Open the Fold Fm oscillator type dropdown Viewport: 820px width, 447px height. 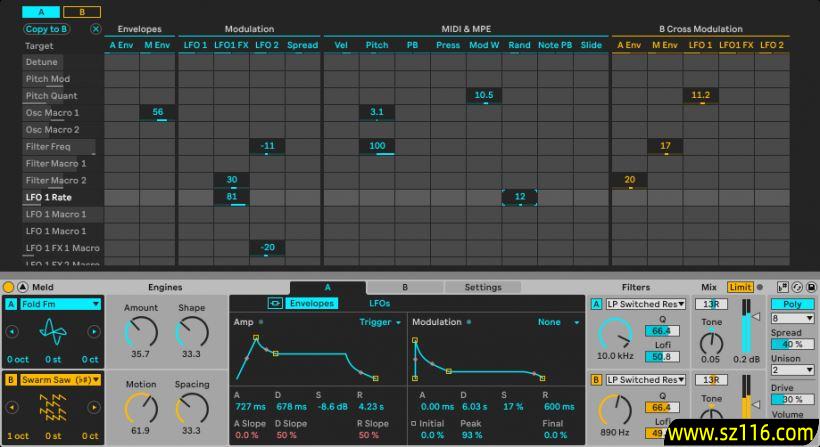61,304
